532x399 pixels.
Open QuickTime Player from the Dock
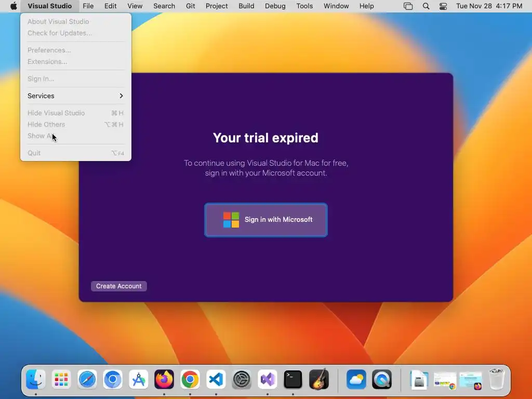point(382,379)
